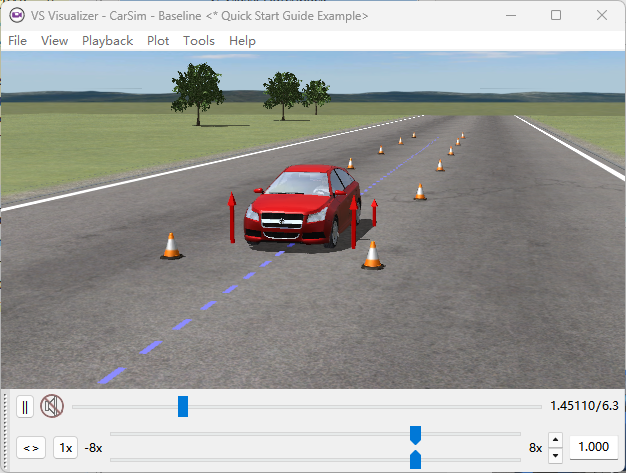Screen dimensions: 626x473
Task: Open the View menu
Action: 55,41
